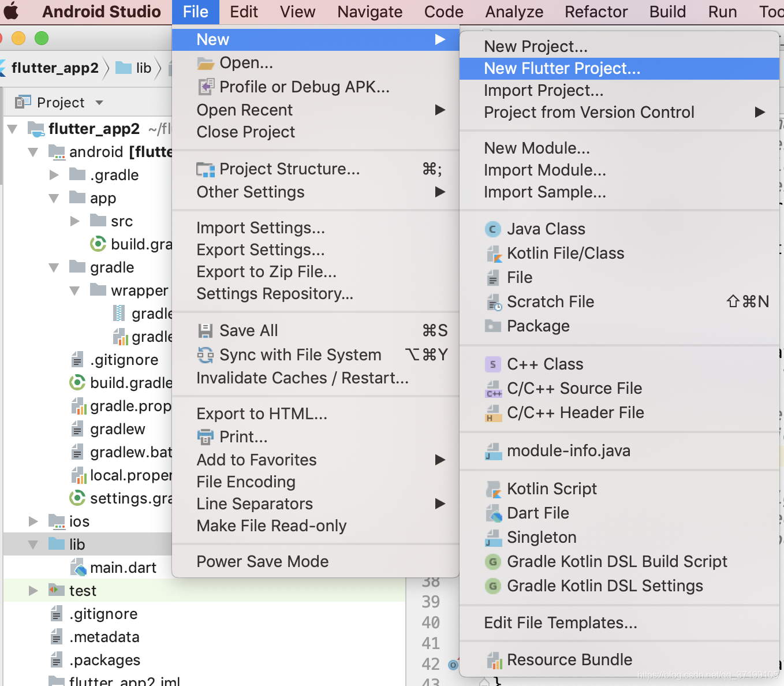This screenshot has height=686, width=784.
Task: Click the Apple menu icon
Action: point(12,11)
